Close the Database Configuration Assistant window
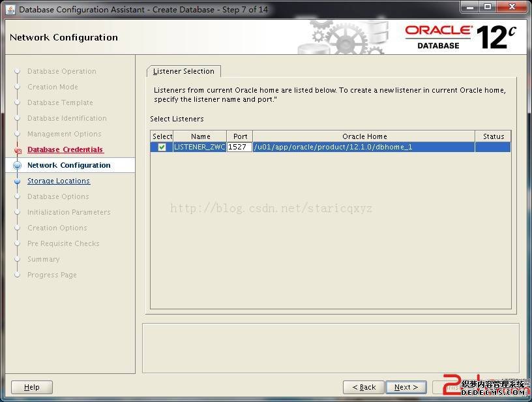Image resolution: width=532 pixels, height=402 pixels. pos(511,7)
